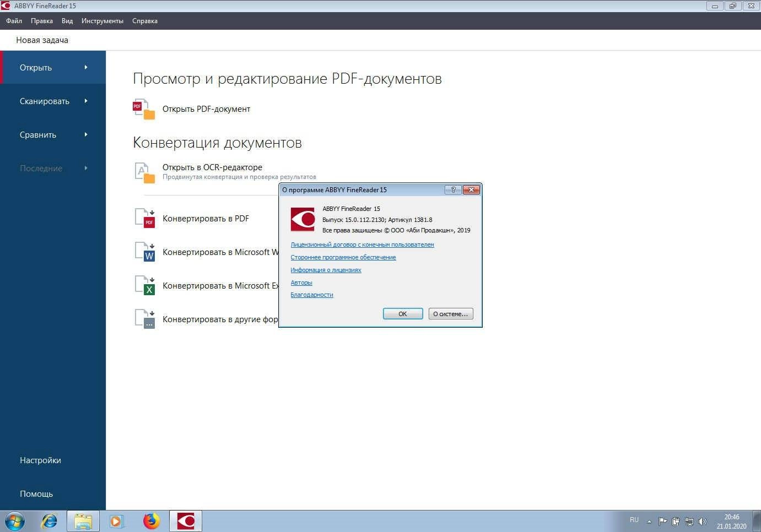
Task: Click the volume icon in system tray
Action: click(702, 521)
